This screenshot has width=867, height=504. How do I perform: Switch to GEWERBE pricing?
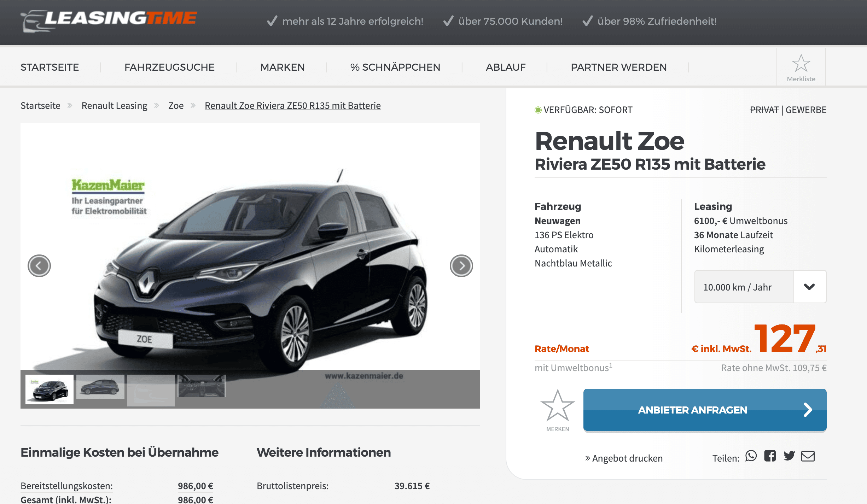pyautogui.click(x=806, y=110)
